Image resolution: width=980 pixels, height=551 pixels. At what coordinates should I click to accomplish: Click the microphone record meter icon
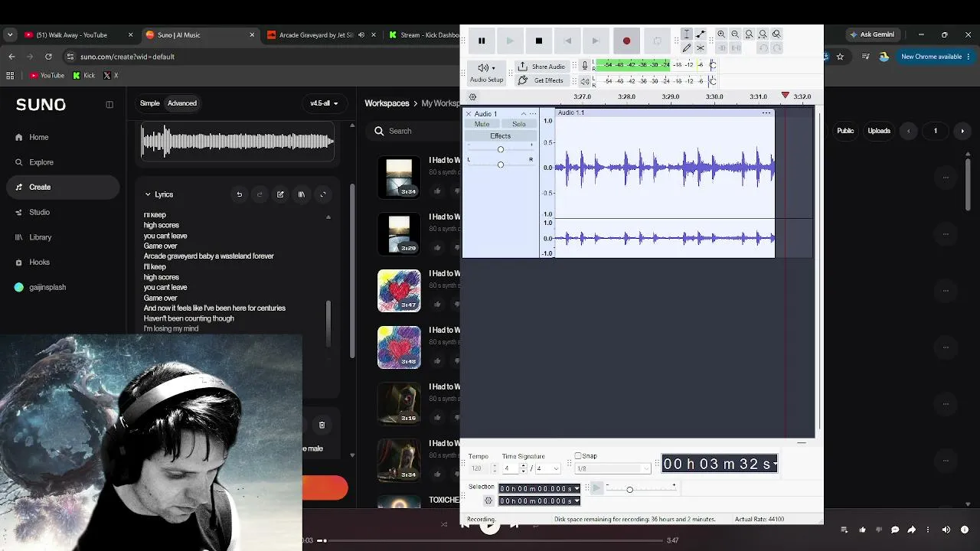[x=585, y=66]
